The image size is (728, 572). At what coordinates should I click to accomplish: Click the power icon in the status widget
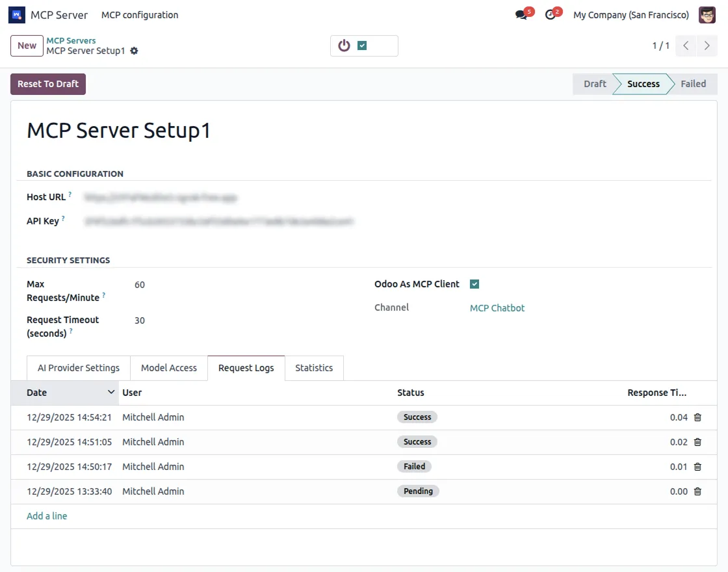click(344, 45)
